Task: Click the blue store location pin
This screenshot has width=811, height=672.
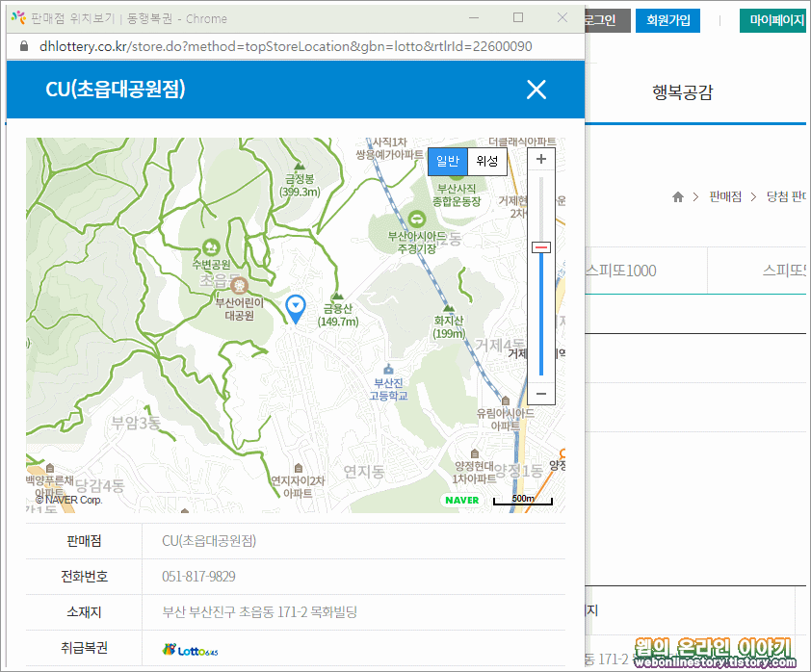Action: (x=296, y=309)
